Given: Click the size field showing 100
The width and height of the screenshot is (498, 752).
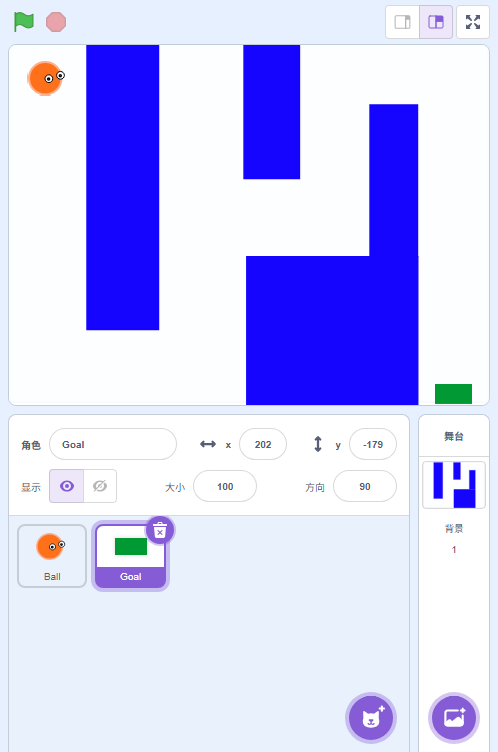Looking at the screenshot, I should coord(225,486).
